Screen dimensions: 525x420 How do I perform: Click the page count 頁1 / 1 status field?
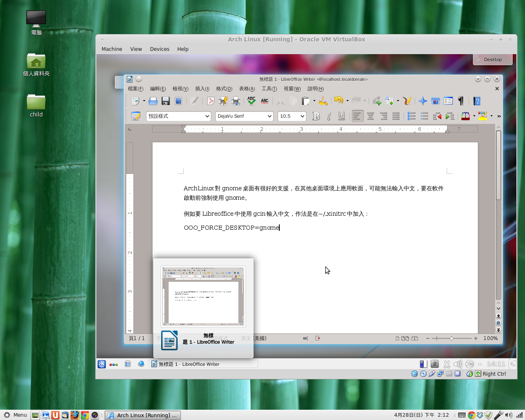[137, 338]
